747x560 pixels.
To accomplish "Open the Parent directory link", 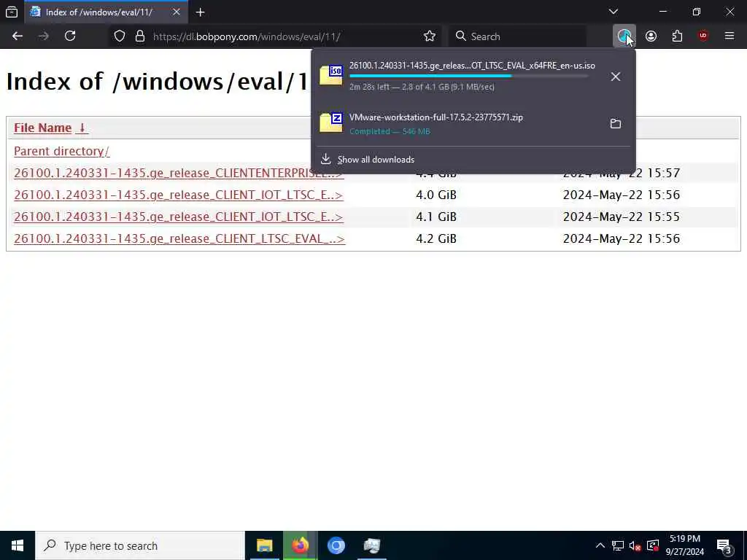I will point(61,151).
